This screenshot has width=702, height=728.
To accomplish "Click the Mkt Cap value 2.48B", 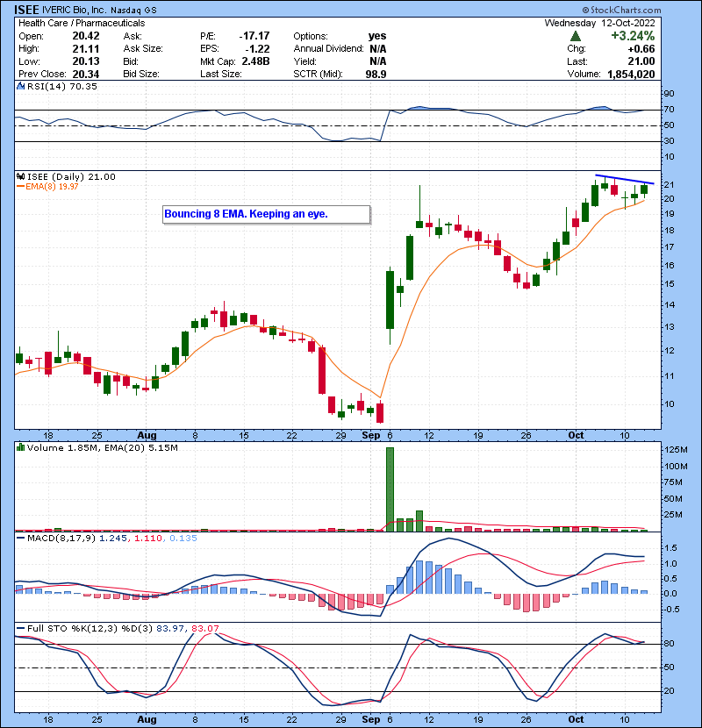I will tap(255, 61).
